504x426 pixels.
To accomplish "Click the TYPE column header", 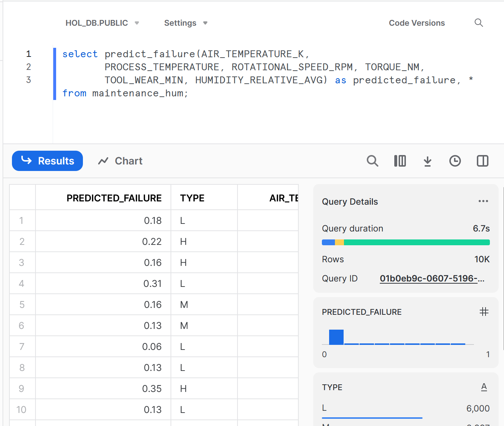I will tap(192, 198).
